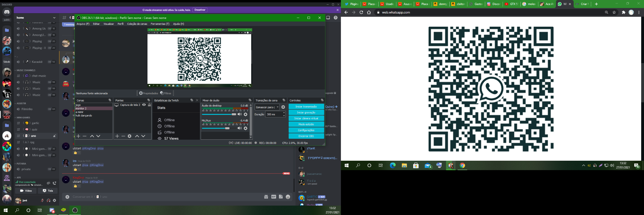This screenshot has height=215, width=644.
Task: Expand transition type Esmaecer dropdown
Action: (x=267, y=107)
